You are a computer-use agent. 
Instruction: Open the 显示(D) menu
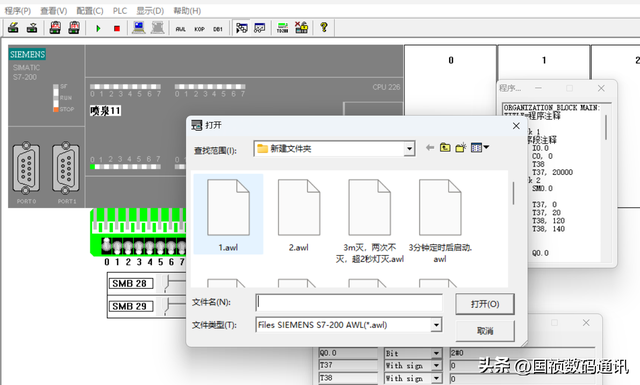[x=150, y=11]
